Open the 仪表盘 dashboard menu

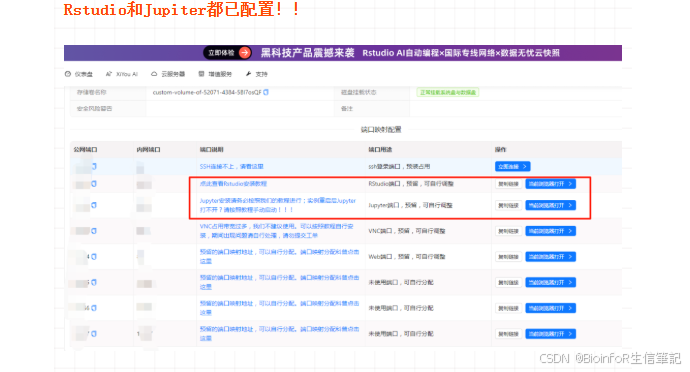tap(79, 74)
